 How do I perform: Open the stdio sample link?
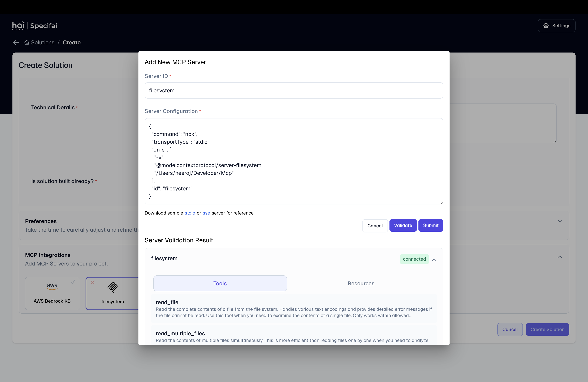(190, 213)
